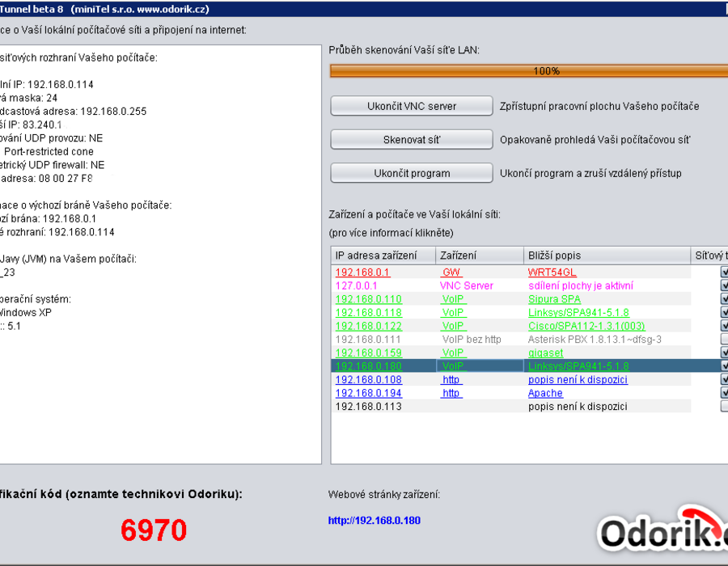Open IP link 192.168.0.108
Screen dimensions: 728x566
369,380
